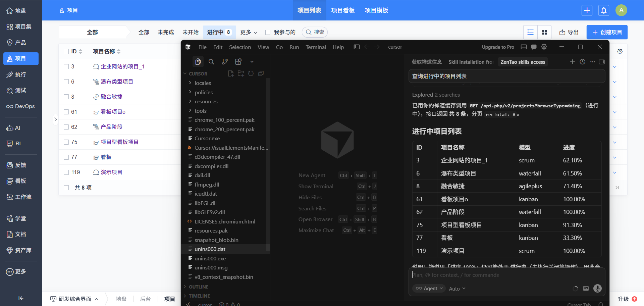Open the Extensions view icon
Viewport: 644px width, 306px height.
coord(238,62)
